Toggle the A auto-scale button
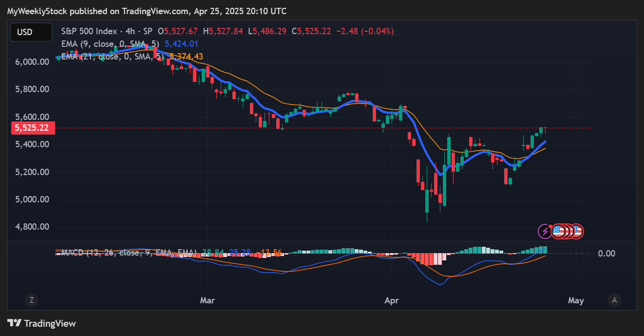This screenshot has height=336, width=644. pyautogui.click(x=614, y=300)
